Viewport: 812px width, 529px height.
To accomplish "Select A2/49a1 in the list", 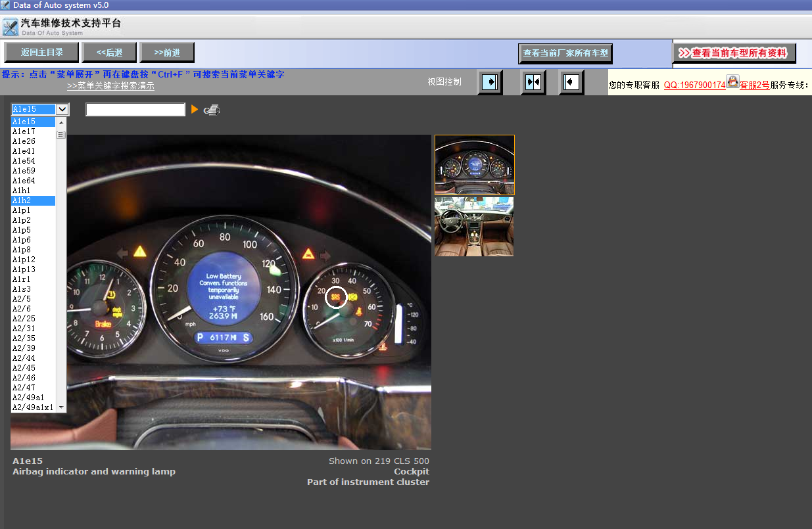I will [x=34, y=398].
